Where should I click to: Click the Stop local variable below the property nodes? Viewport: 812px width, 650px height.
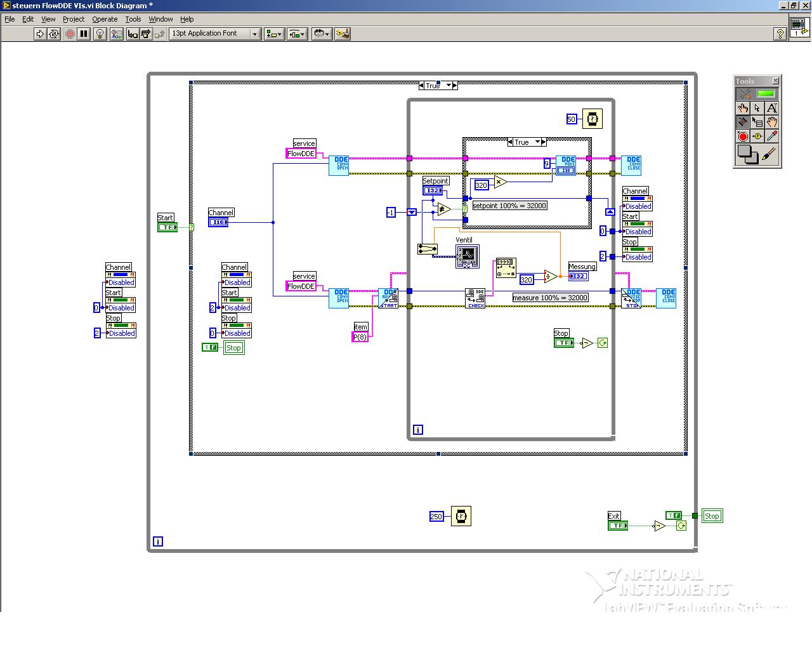point(233,348)
